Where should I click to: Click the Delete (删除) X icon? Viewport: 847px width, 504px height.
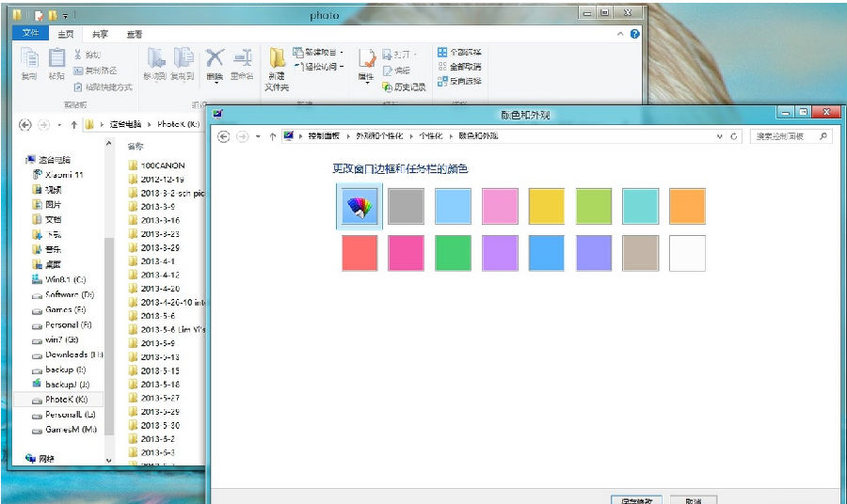pos(215,58)
